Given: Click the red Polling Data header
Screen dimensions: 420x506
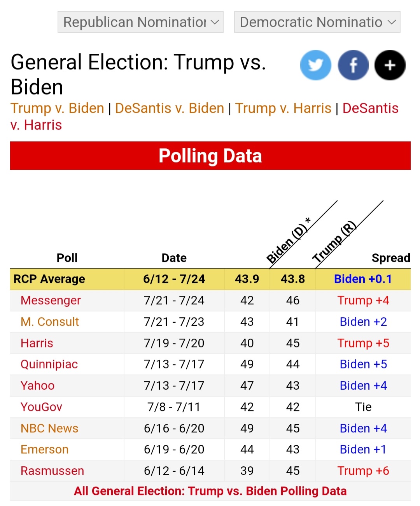Looking at the screenshot, I should click(210, 156).
